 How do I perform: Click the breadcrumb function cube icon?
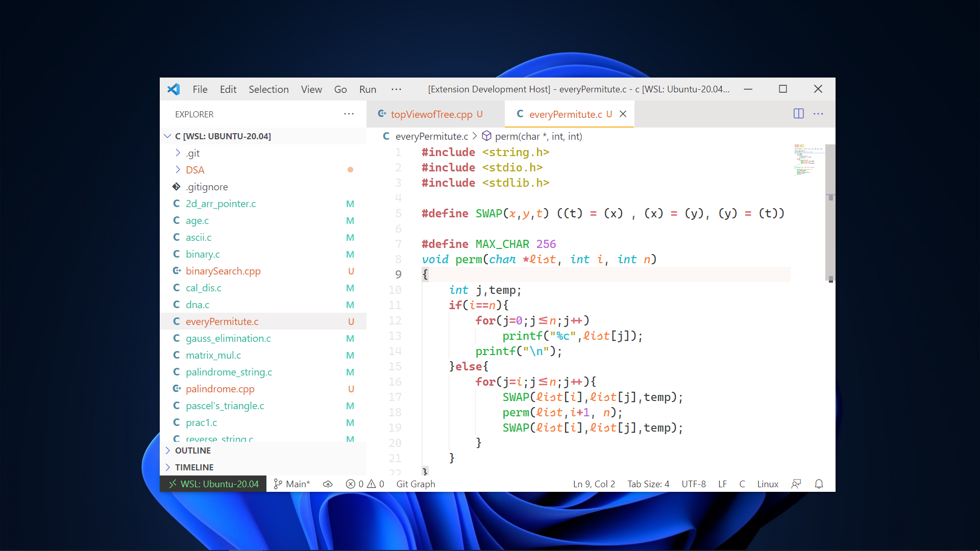click(486, 136)
